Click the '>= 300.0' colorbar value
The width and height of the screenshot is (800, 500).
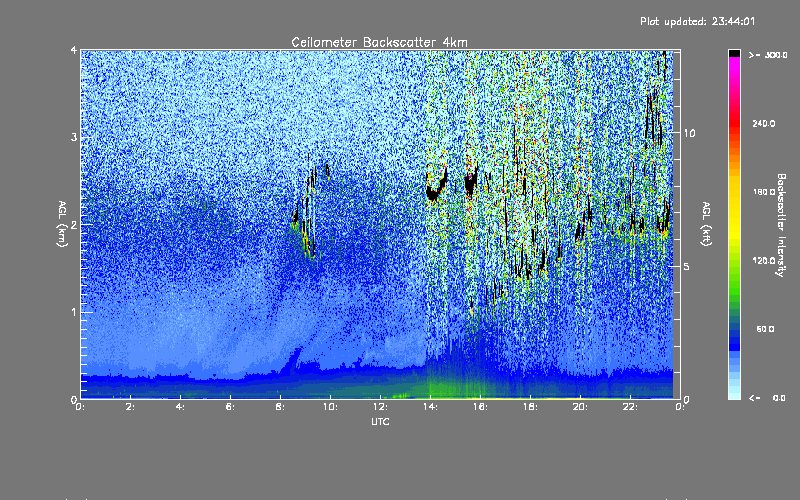point(768,55)
